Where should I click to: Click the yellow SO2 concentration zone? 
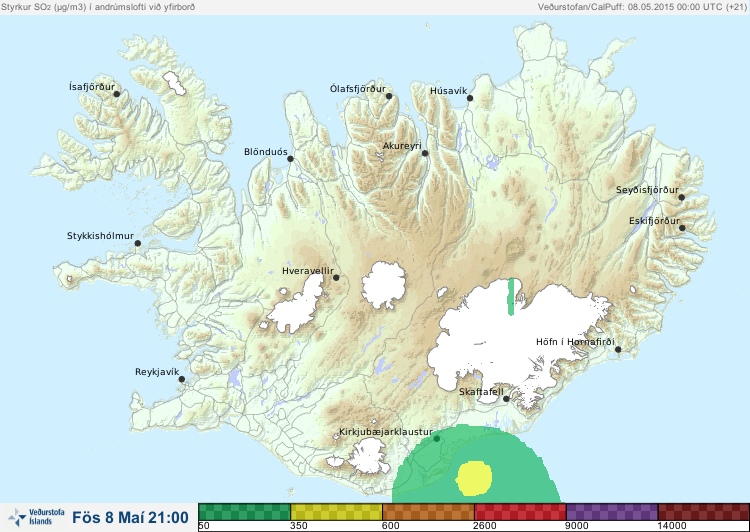tap(474, 478)
